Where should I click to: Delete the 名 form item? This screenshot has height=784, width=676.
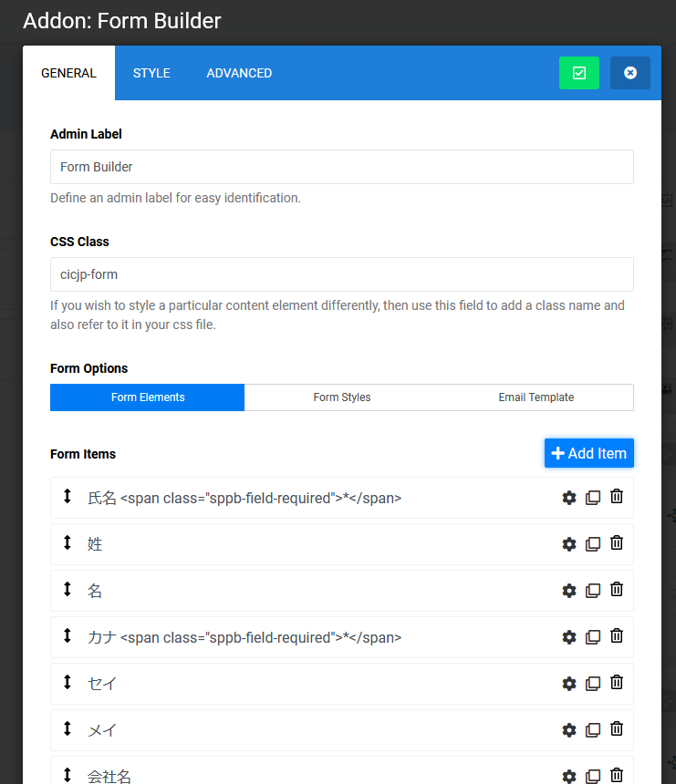(x=617, y=590)
